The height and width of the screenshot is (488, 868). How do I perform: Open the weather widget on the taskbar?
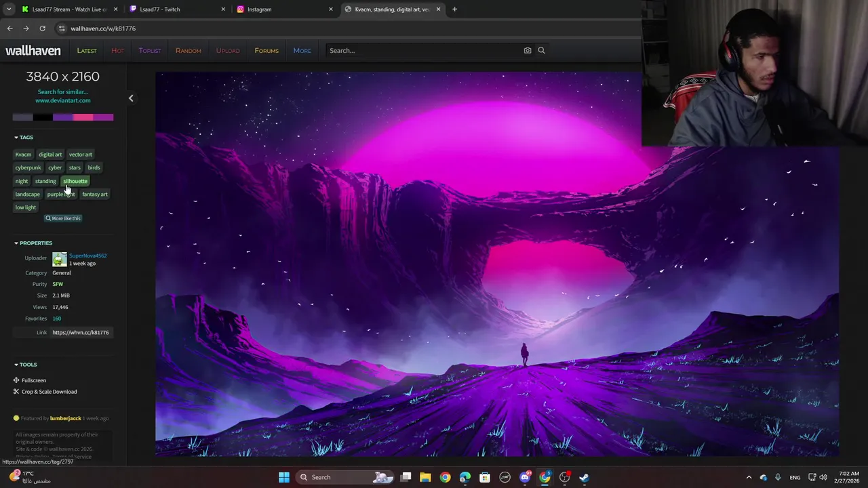[31, 477]
